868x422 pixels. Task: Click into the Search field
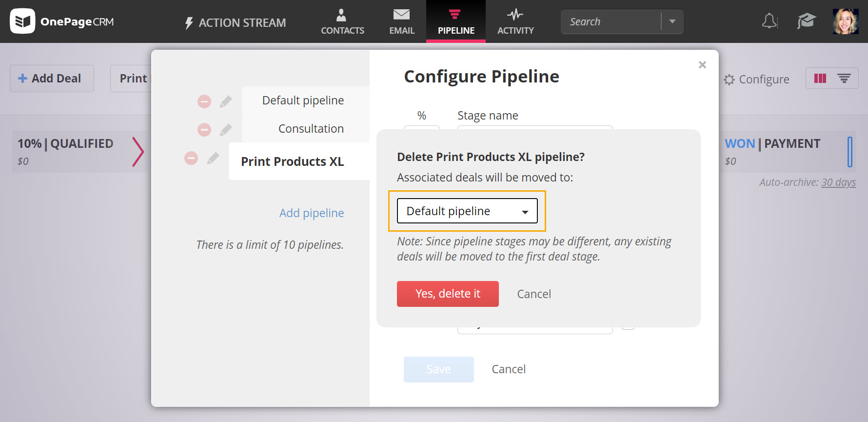(x=611, y=22)
